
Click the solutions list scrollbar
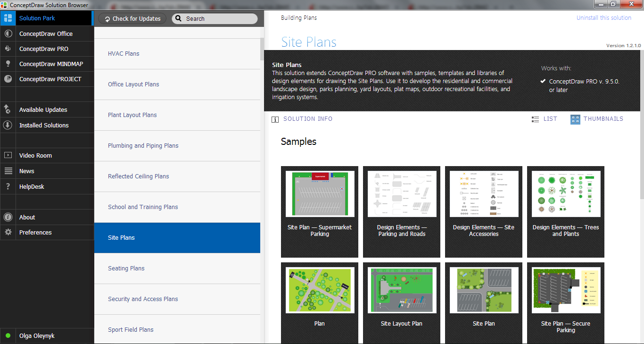[262, 49]
